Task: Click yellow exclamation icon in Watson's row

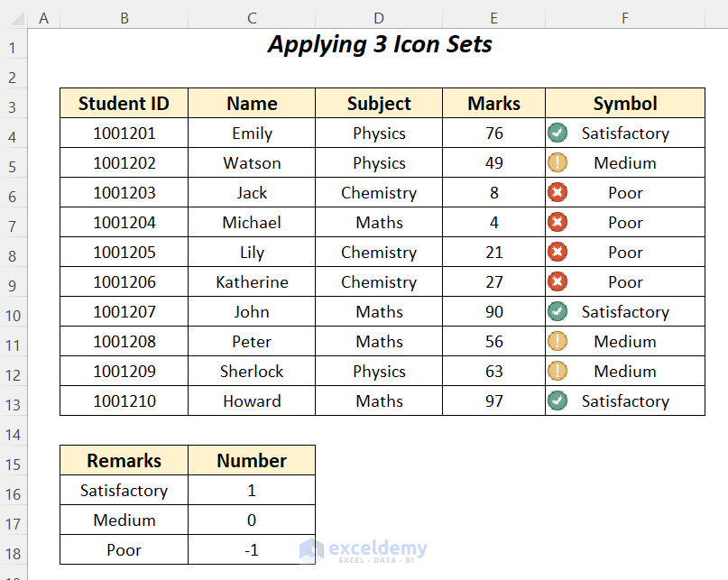Action: click(x=558, y=162)
